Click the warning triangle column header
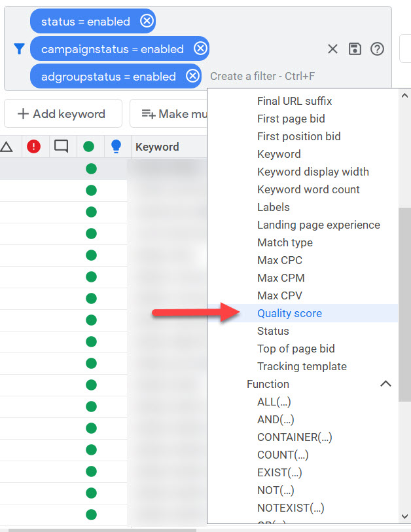The width and height of the screenshot is (411, 532). pyautogui.click(x=7, y=147)
